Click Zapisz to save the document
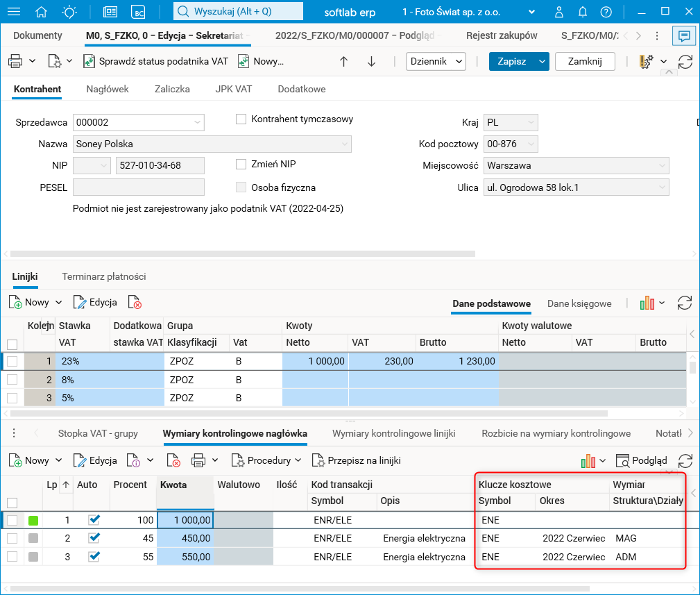The height and width of the screenshot is (595, 700). pos(512,61)
